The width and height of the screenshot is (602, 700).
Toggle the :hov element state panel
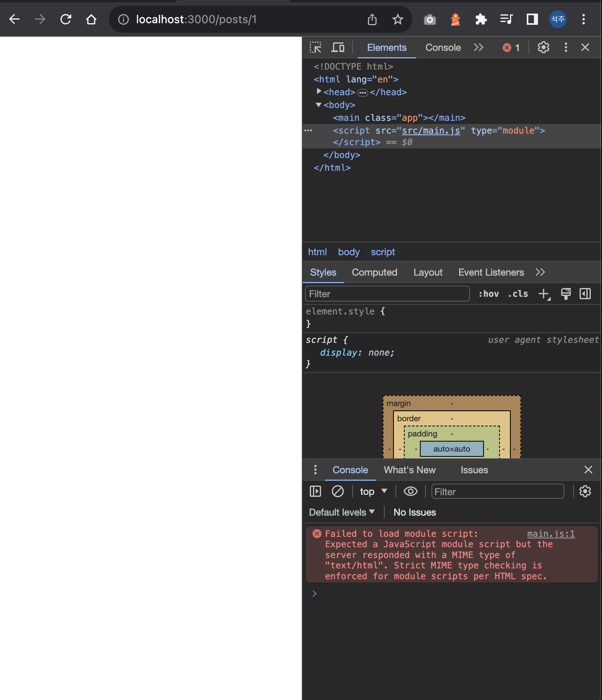point(489,294)
